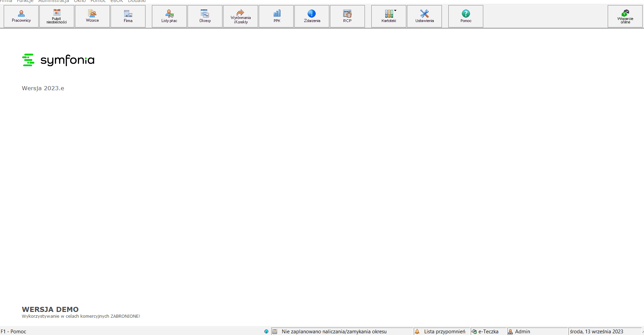Expand the Kartoteki dropdown arrow
Screen dimensions: 644x335
395,11
